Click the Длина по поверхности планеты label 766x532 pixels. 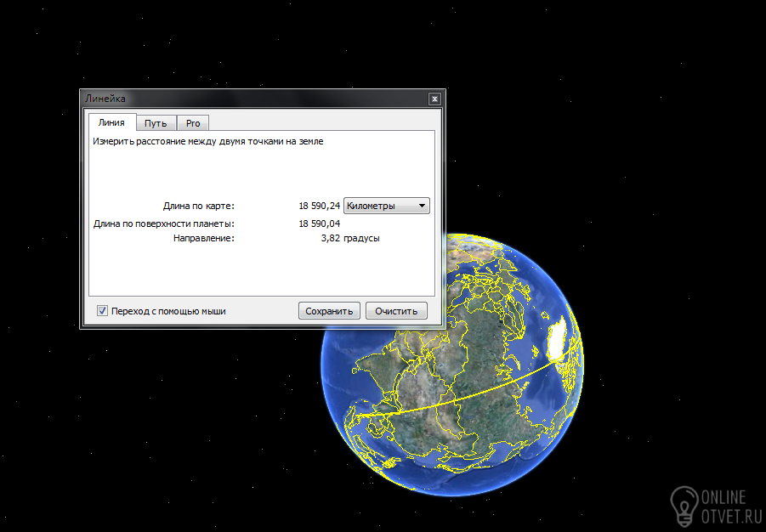163,224
